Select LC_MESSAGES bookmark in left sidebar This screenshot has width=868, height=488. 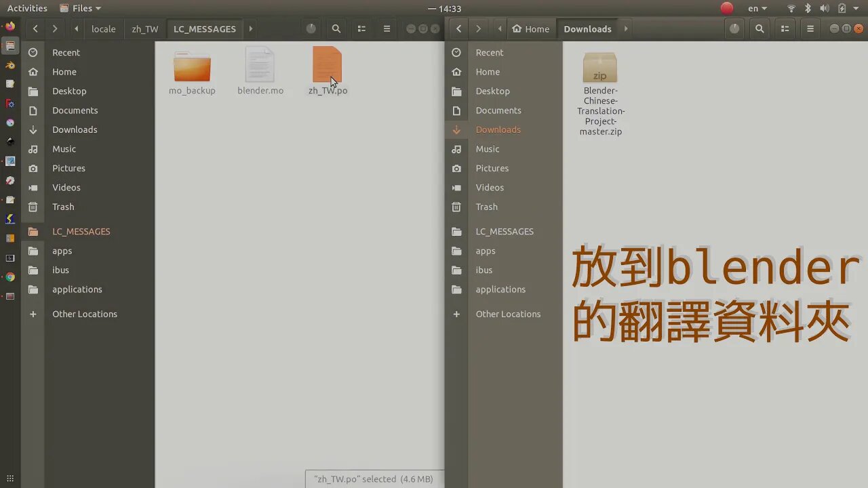pyautogui.click(x=88, y=232)
